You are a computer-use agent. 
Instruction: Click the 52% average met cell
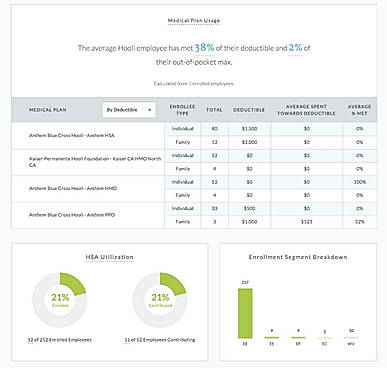point(360,222)
